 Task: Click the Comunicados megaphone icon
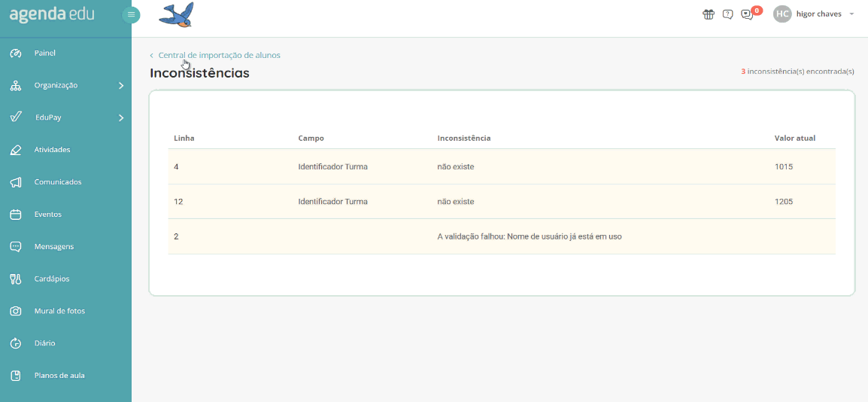point(15,182)
